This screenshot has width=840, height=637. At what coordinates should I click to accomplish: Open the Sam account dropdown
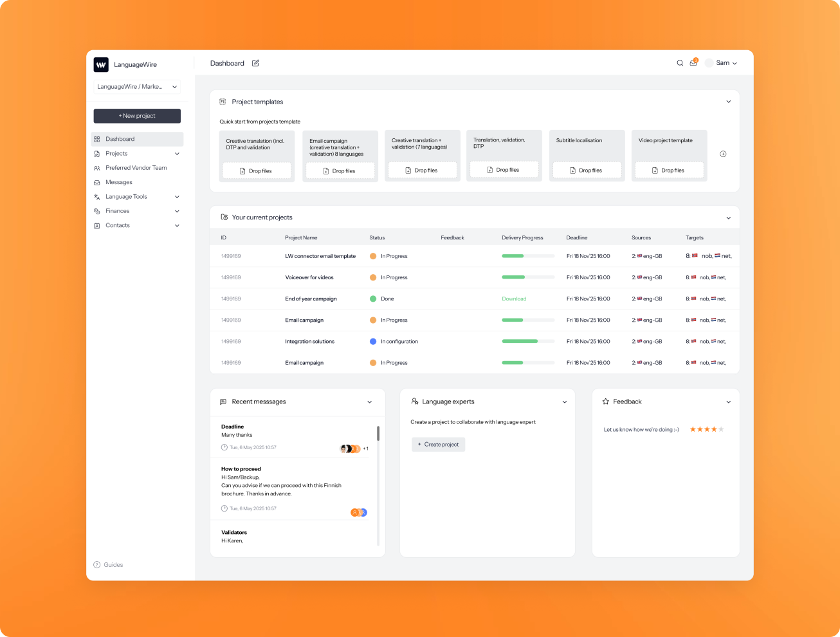(724, 62)
